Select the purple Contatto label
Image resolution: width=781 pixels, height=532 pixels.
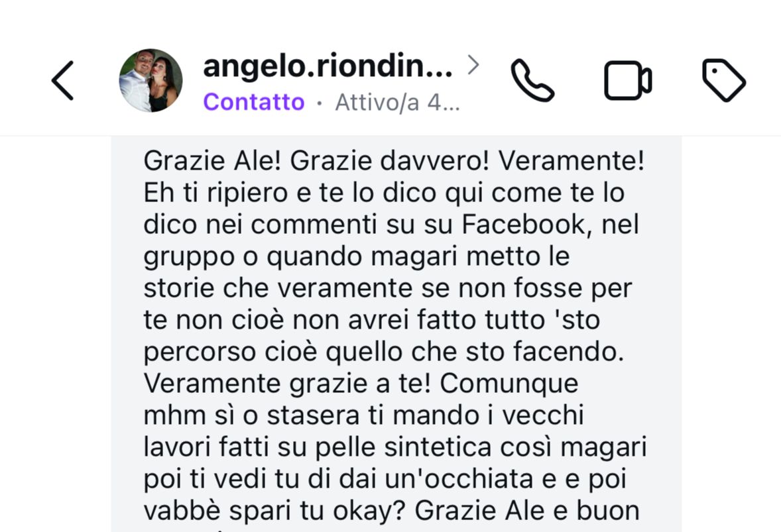[253, 102]
